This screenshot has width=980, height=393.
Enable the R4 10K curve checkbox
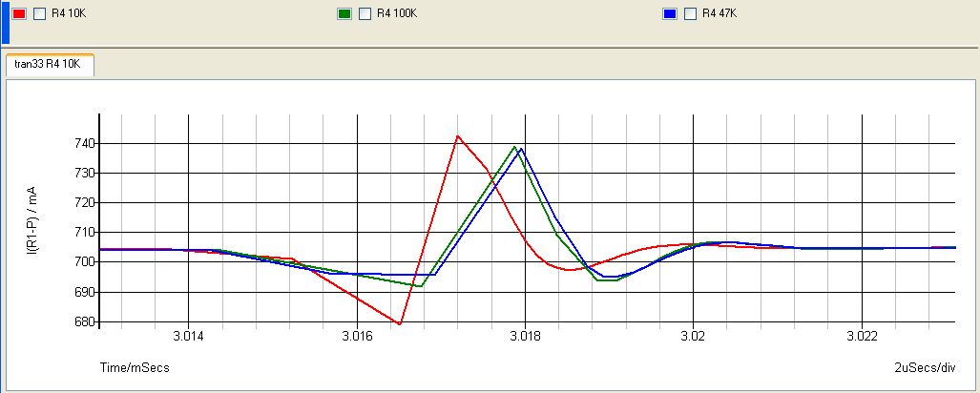pyautogui.click(x=40, y=14)
